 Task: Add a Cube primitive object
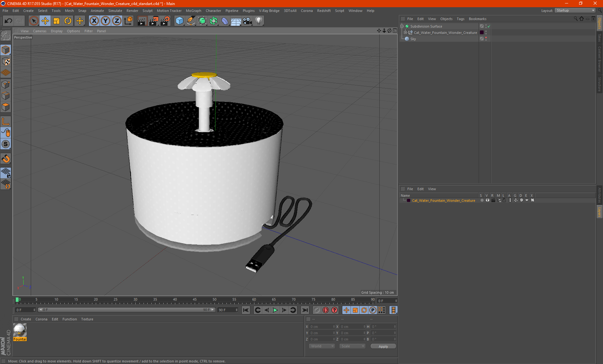(179, 21)
